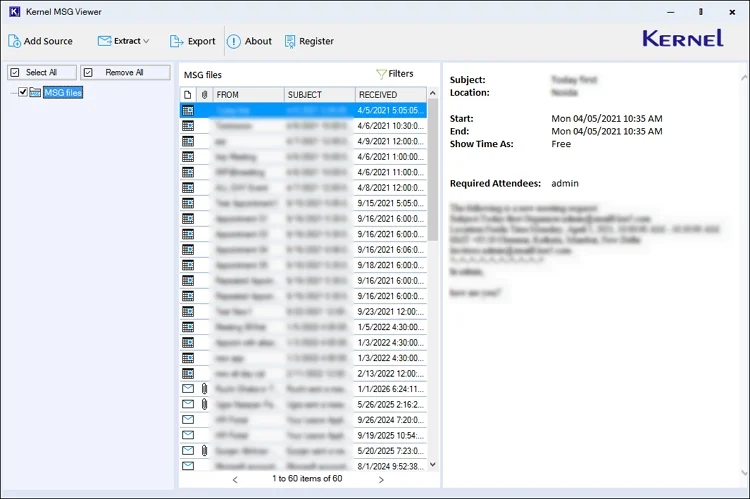Click the received date 9/26/2024 7:20:0...
Viewport: 750px width, 499px height.
click(x=390, y=420)
